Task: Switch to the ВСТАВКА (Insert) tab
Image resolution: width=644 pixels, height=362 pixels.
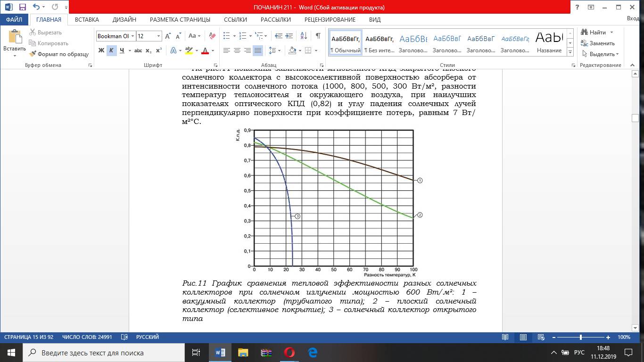Action: pyautogui.click(x=87, y=20)
